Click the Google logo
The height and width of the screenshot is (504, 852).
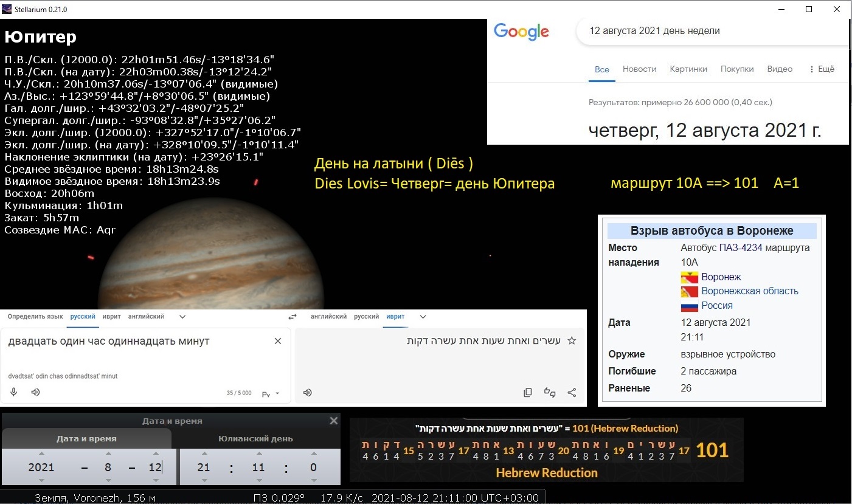point(521,32)
